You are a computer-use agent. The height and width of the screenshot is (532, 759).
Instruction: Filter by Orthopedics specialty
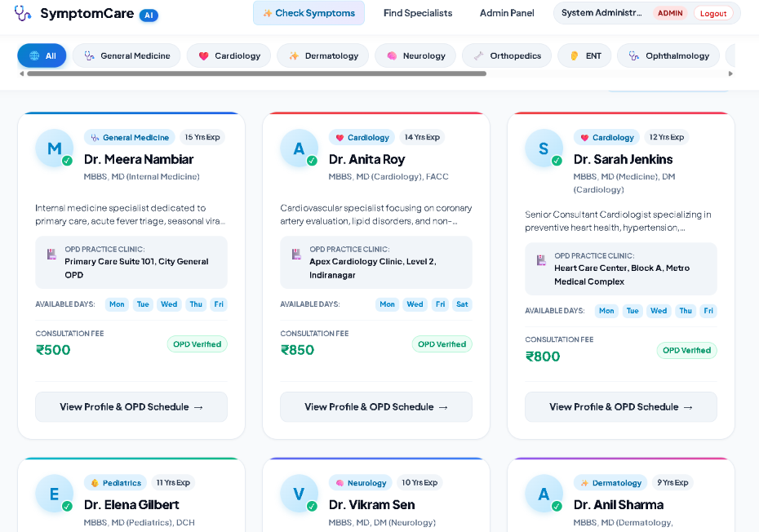pyautogui.click(x=507, y=55)
